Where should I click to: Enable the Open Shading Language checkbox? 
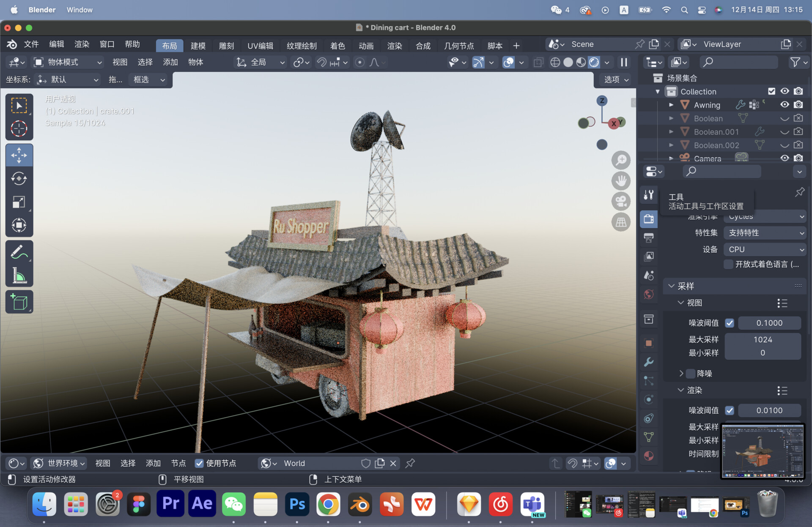728,265
